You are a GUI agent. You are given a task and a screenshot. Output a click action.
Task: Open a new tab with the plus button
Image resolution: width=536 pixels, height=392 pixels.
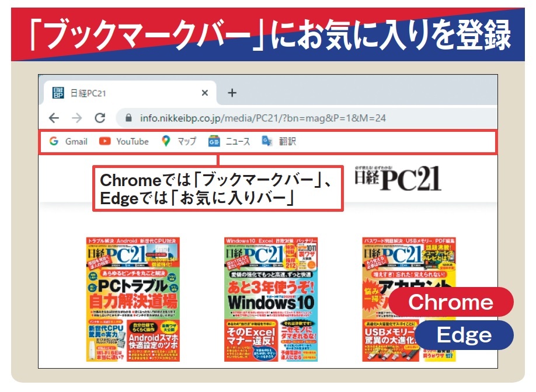232,93
